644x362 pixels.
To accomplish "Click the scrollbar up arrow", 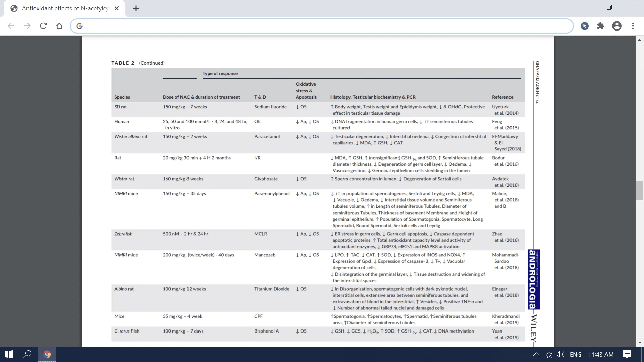I will click(640, 40).
